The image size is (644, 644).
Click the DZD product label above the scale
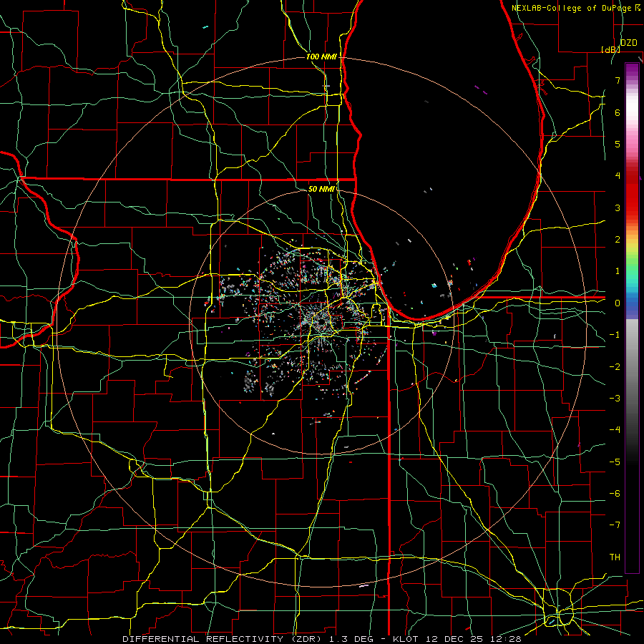click(629, 43)
